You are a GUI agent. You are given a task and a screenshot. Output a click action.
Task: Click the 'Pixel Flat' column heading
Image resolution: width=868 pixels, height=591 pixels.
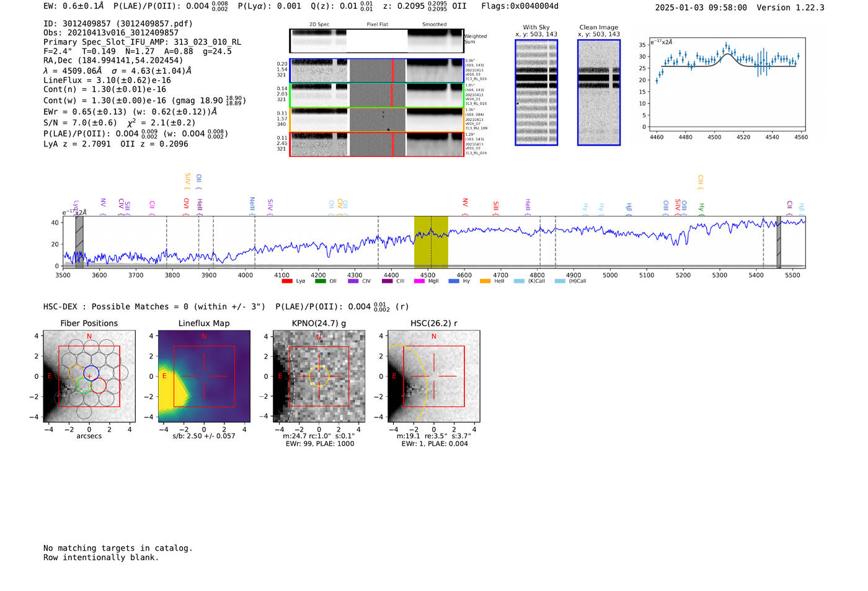point(378,24)
